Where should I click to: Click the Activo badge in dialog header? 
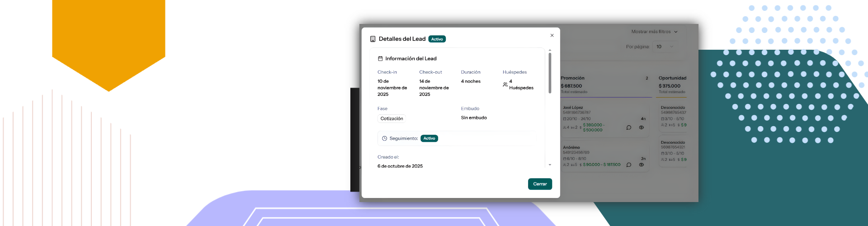point(437,39)
